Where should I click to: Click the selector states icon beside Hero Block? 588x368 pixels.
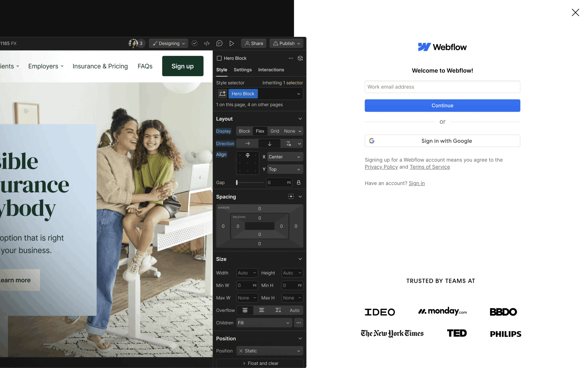222,94
